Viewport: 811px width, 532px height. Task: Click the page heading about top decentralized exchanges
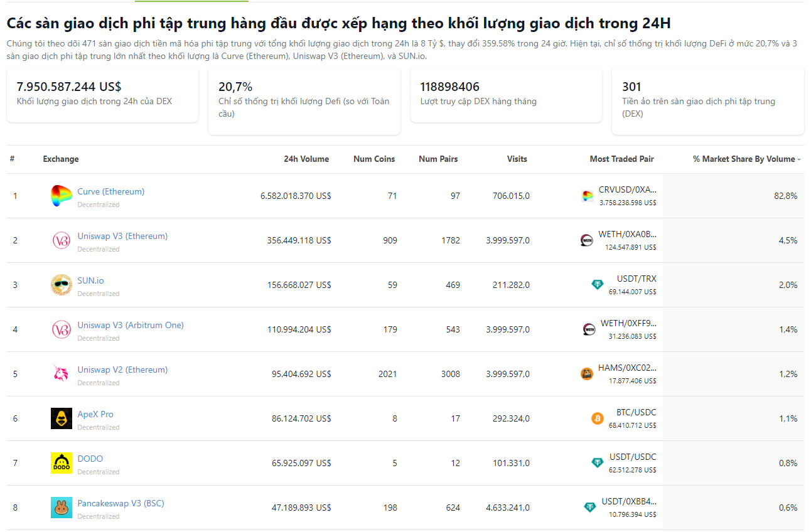[338, 24]
